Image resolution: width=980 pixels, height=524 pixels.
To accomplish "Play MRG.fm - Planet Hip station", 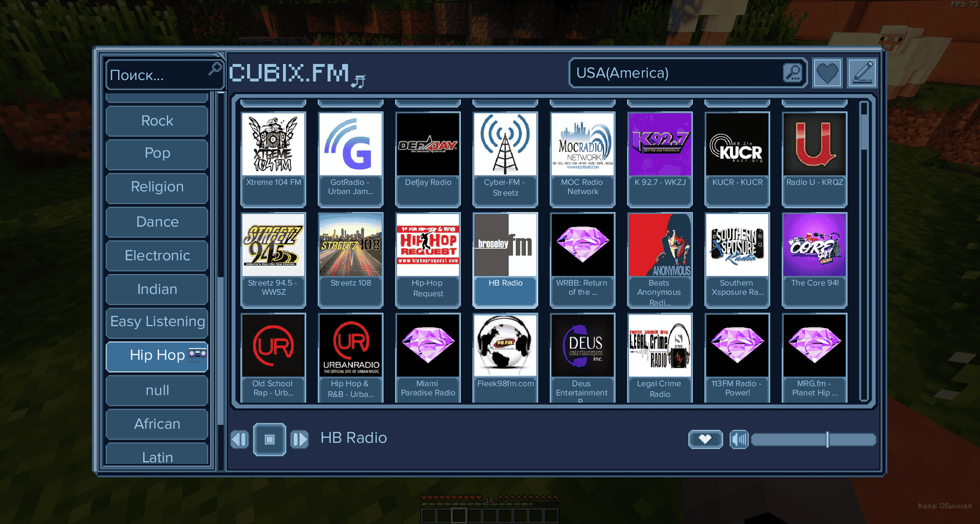I will 815,357.
